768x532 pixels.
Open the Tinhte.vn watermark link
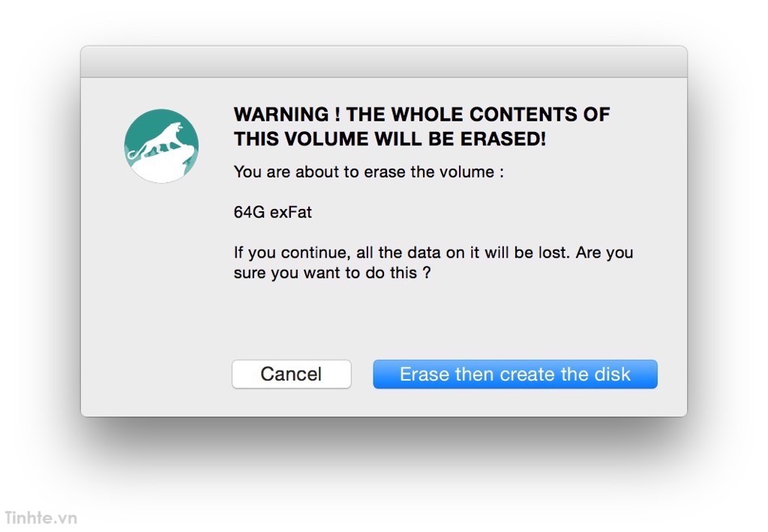[x=40, y=518]
